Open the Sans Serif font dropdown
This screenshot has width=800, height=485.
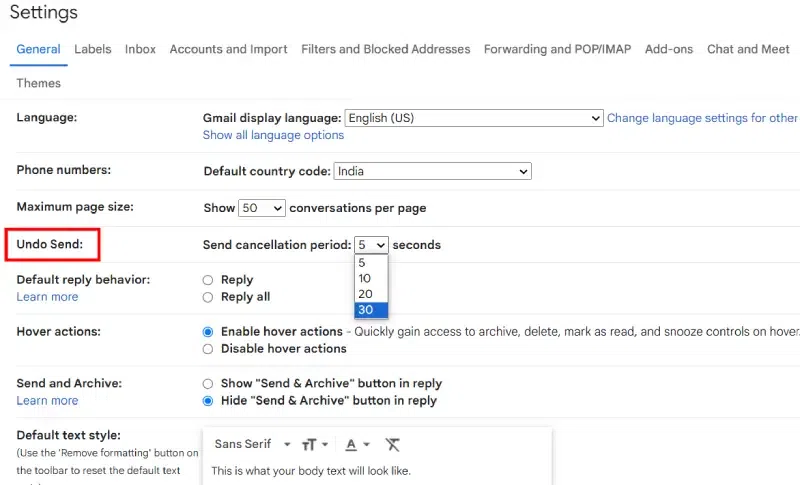tap(252, 444)
